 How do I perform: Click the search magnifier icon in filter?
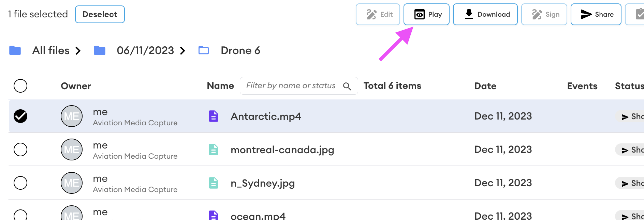tap(347, 86)
